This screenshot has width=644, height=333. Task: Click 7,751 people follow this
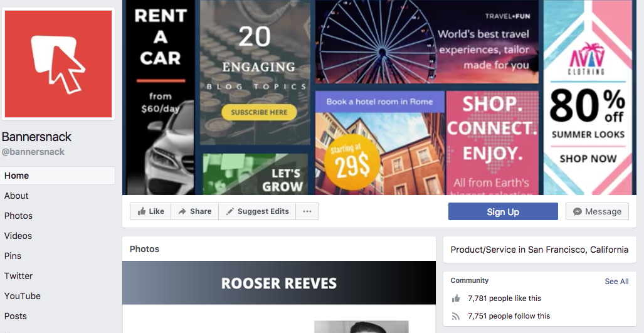point(509,316)
